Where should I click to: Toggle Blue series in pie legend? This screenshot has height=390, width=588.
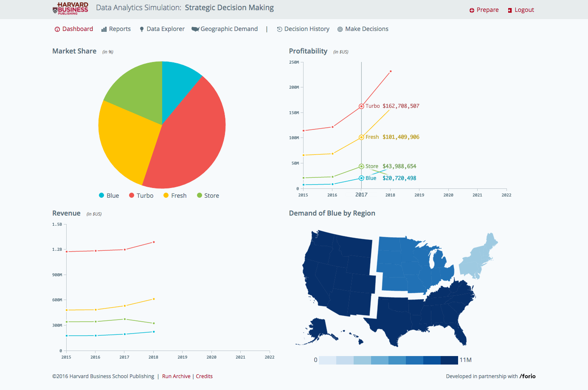[x=109, y=196]
